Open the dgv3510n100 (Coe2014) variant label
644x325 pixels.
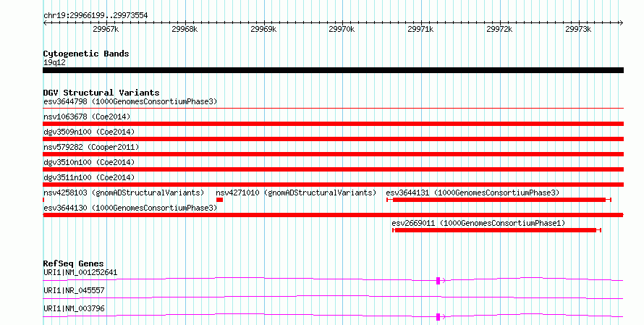89,162
